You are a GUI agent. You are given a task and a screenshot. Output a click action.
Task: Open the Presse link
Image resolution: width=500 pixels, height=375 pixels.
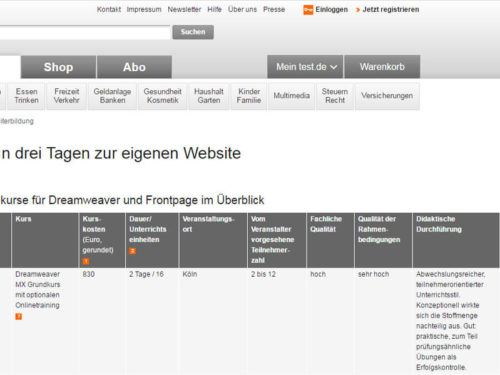point(274,10)
